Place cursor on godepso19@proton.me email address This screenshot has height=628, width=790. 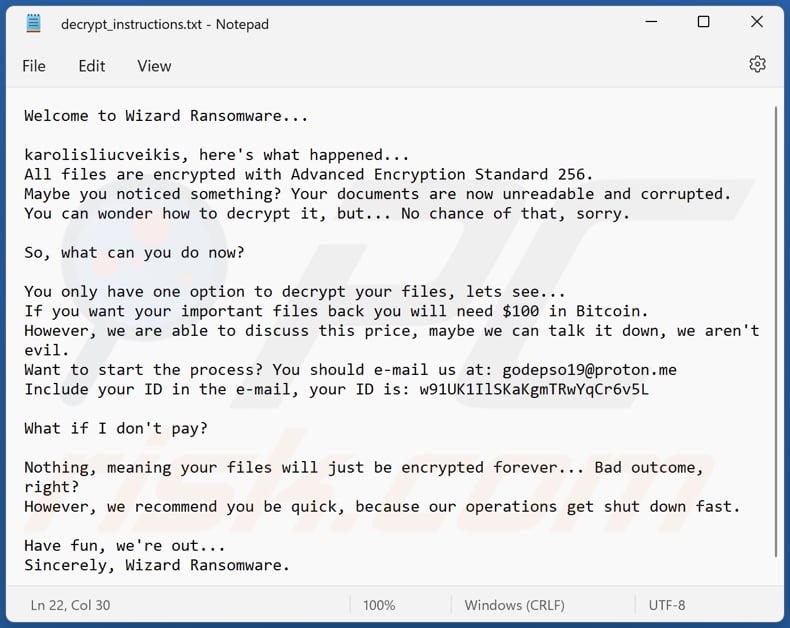coord(589,370)
